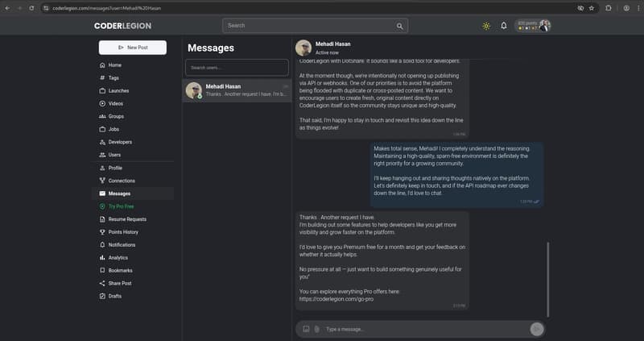Click the paperclip attach file icon
The height and width of the screenshot is (341, 644).
[x=316, y=329]
